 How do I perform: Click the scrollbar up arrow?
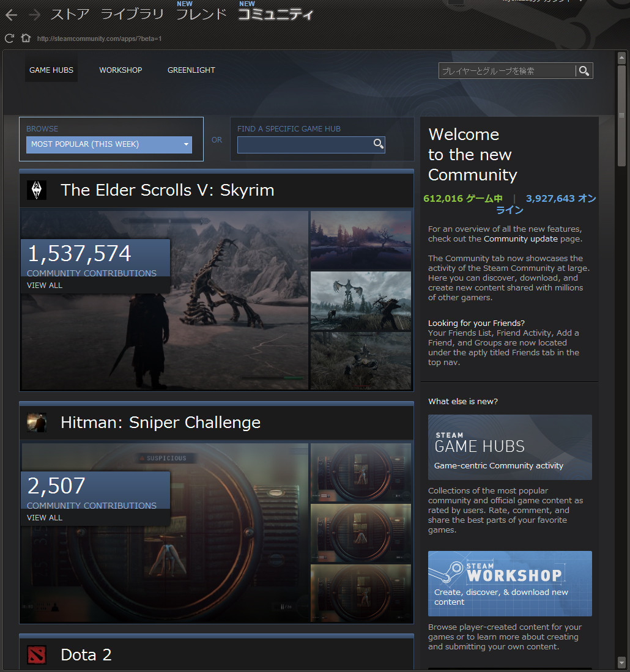tap(621, 57)
